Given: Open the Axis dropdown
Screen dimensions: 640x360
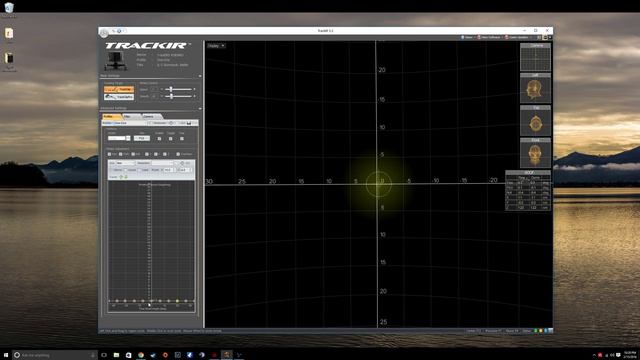Looking at the screenshot, I should tap(125, 163).
